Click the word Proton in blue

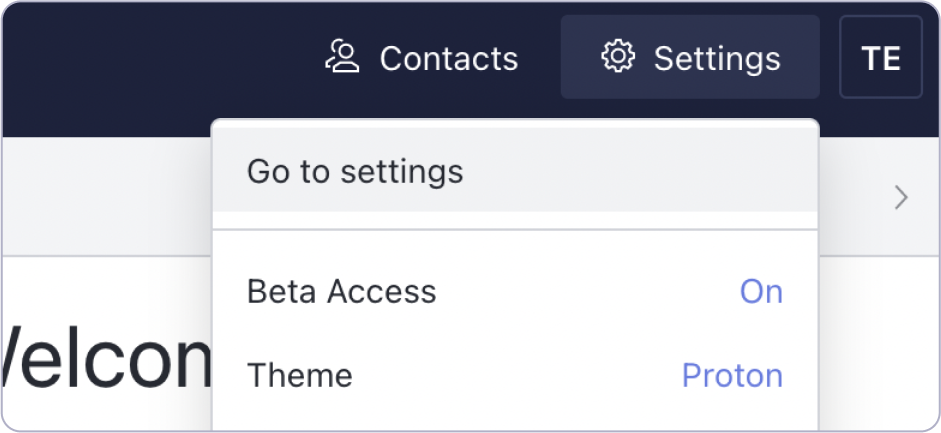coord(732,375)
